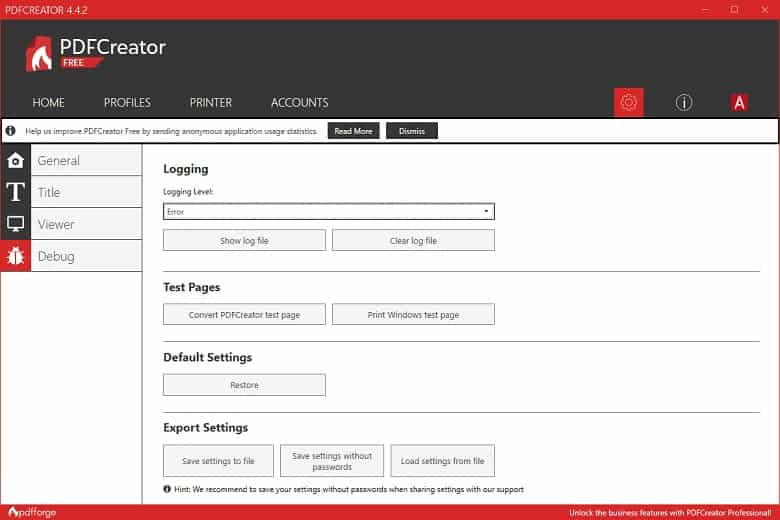Click info icon in usage statistics banner

point(10,131)
